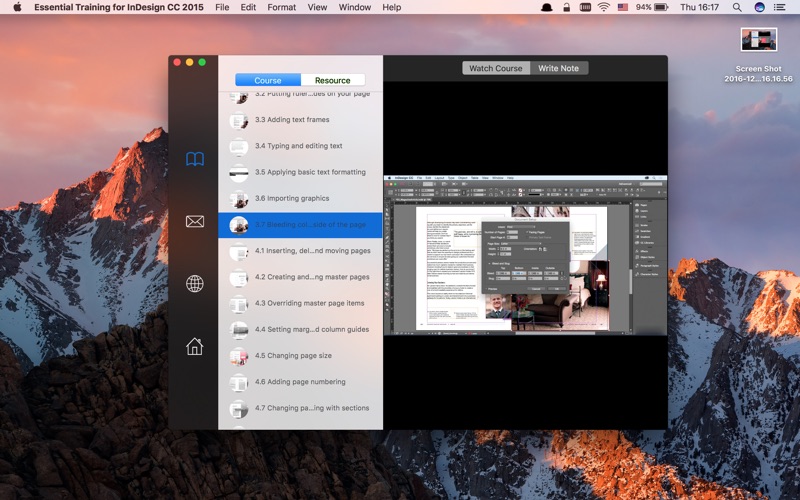The image size is (800, 500).
Task: Open the Apple menu
Action: [17, 7]
